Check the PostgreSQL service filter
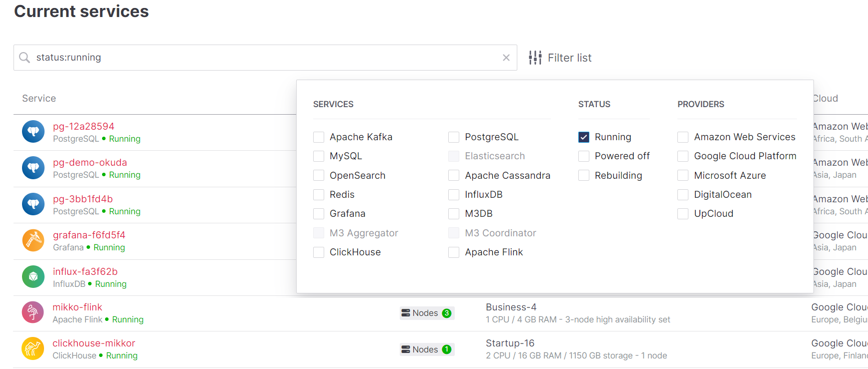The image size is (868, 369). click(454, 137)
